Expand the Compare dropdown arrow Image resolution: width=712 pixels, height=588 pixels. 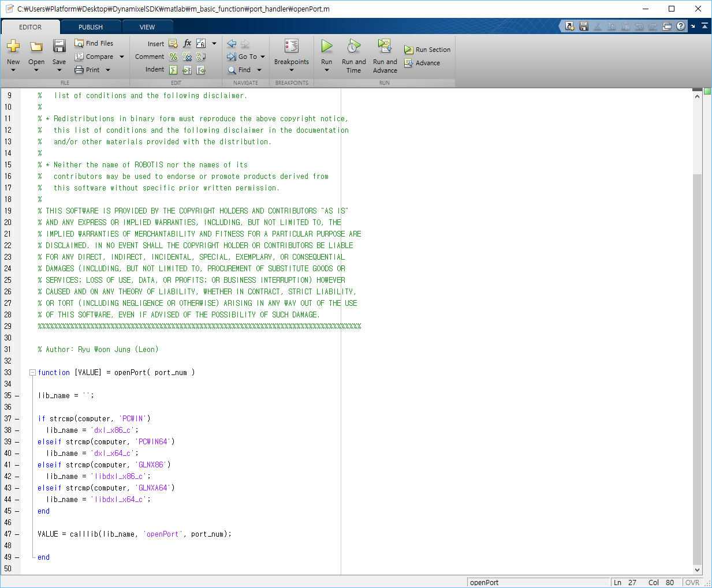pyautogui.click(x=122, y=57)
